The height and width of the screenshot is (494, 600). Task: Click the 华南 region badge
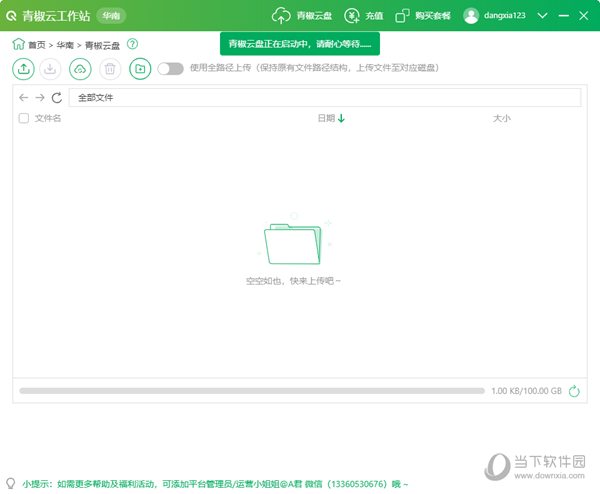pyautogui.click(x=111, y=16)
